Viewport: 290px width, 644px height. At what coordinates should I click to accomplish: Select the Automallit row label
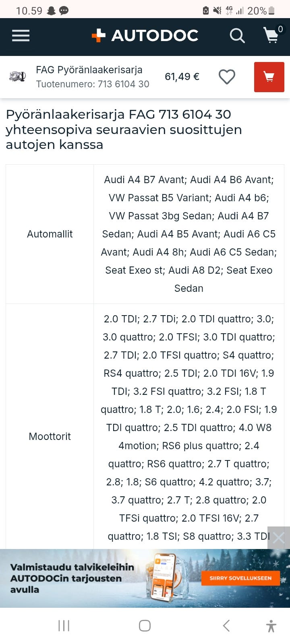pos(50,234)
